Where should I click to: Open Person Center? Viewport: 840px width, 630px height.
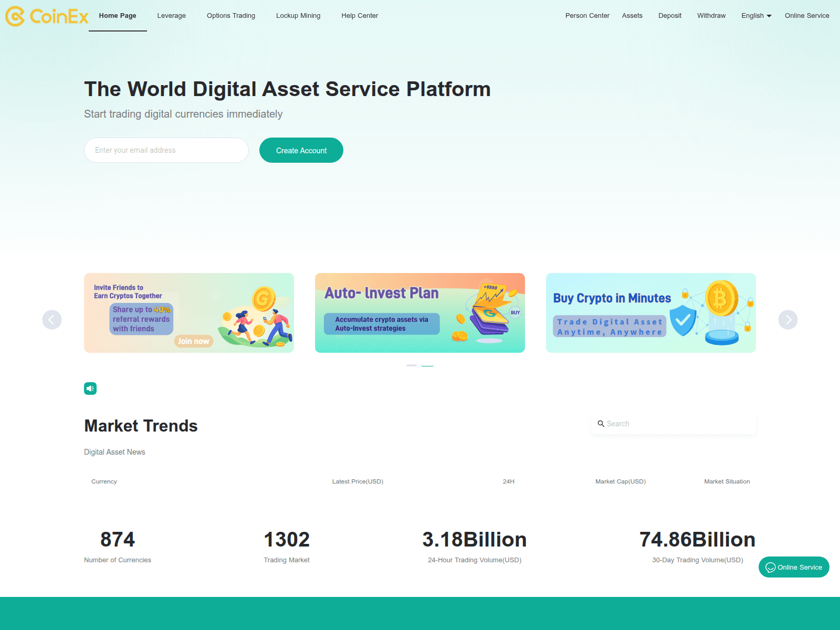[587, 16]
